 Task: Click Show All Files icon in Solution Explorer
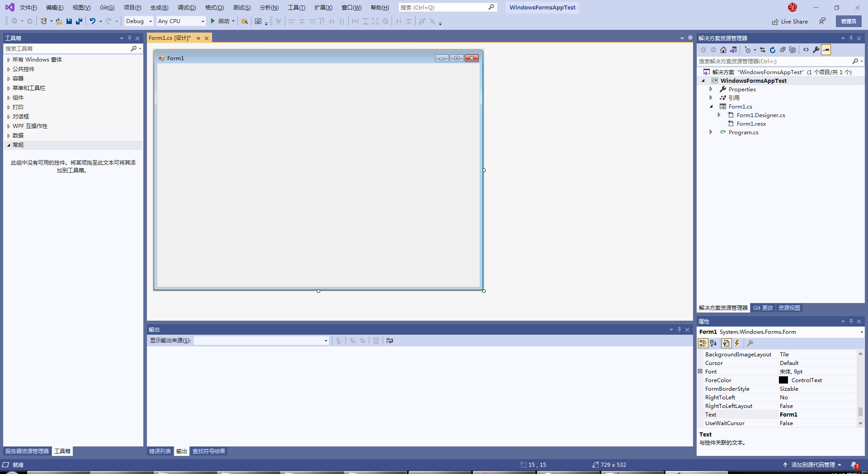click(x=793, y=50)
